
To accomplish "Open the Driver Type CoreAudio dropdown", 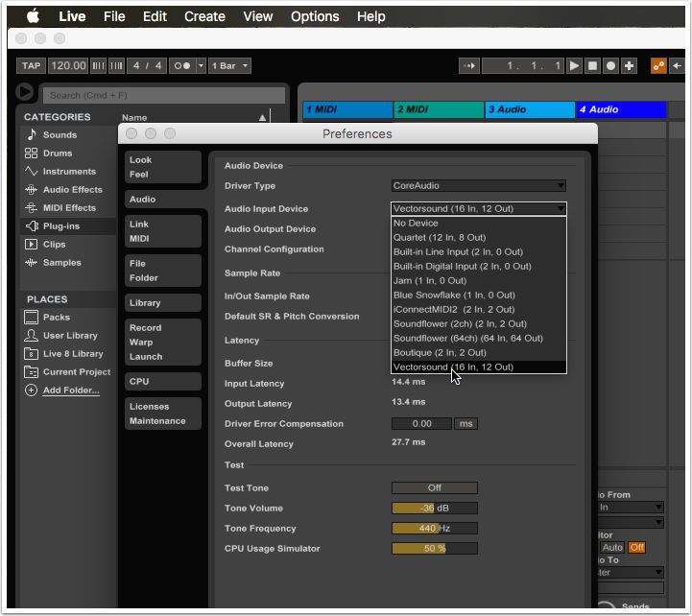I will [x=478, y=185].
